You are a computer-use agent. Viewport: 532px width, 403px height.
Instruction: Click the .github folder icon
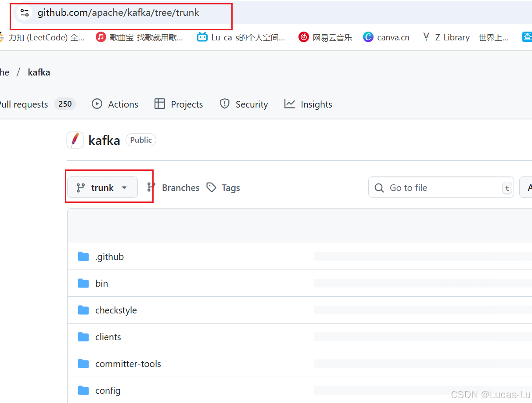pyautogui.click(x=83, y=256)
